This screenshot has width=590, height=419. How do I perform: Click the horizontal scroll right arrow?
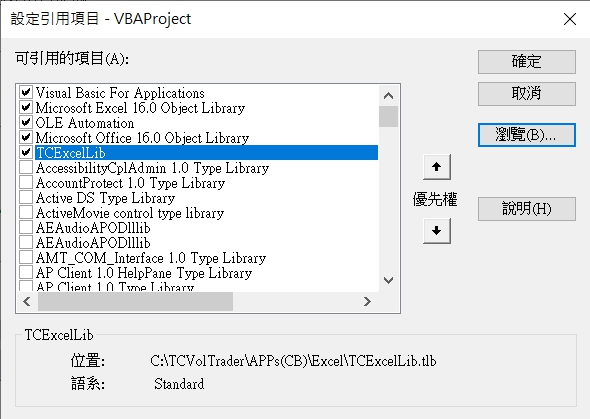367,301
